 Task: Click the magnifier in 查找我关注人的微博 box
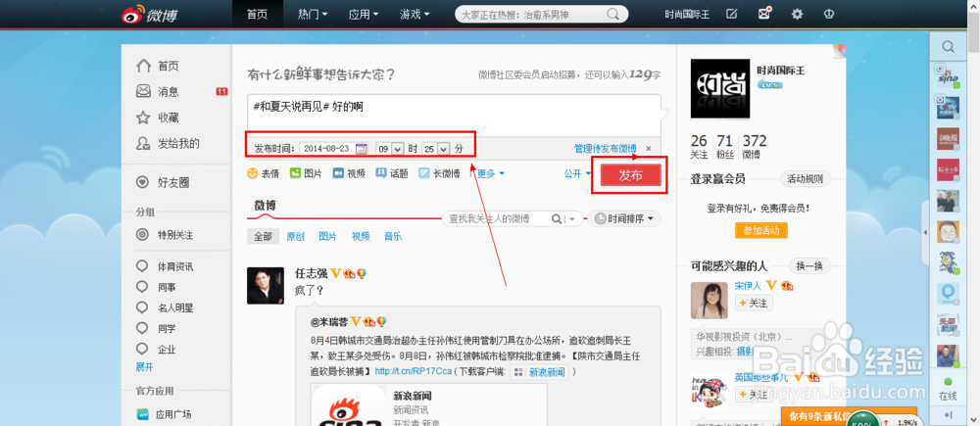(556, 218)
